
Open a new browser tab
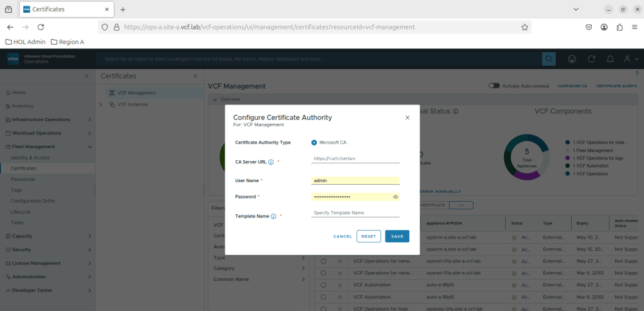pos(123,9)
